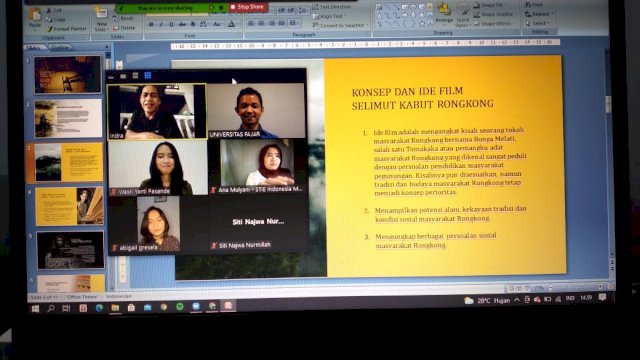640x360 pixels.
Task: Justify the text in Paragraph group
Action: pos(282,23)
